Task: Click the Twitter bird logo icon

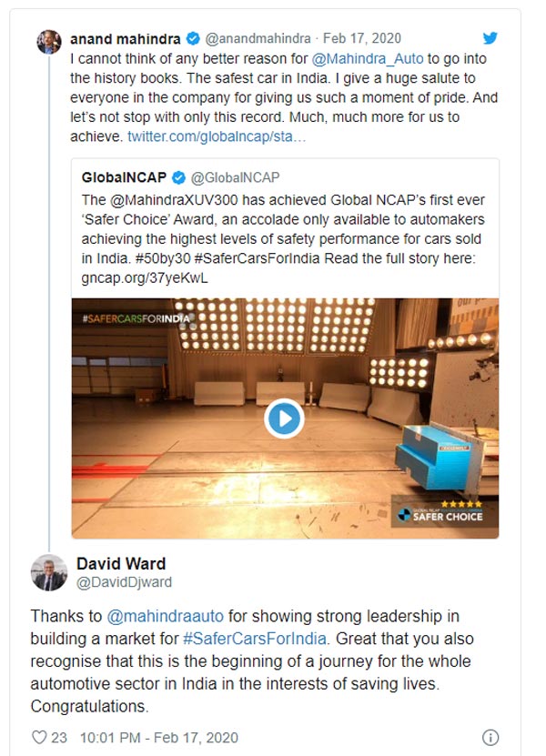Action: tap(490, 39)
